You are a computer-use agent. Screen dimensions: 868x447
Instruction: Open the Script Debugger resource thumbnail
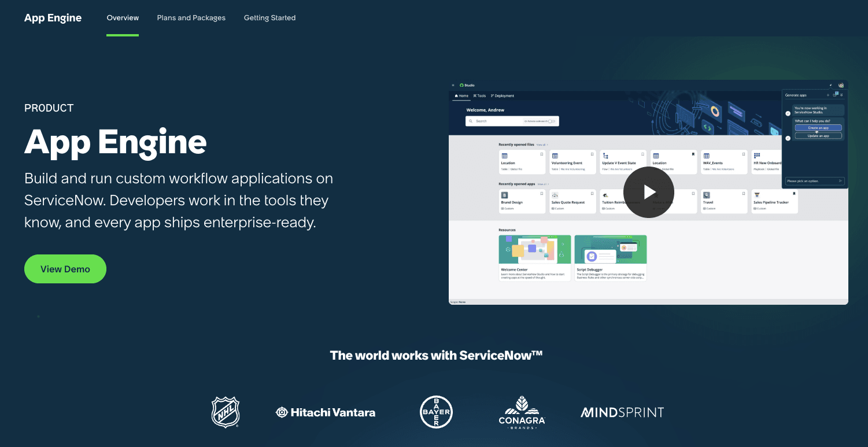[x=611, y=249]
